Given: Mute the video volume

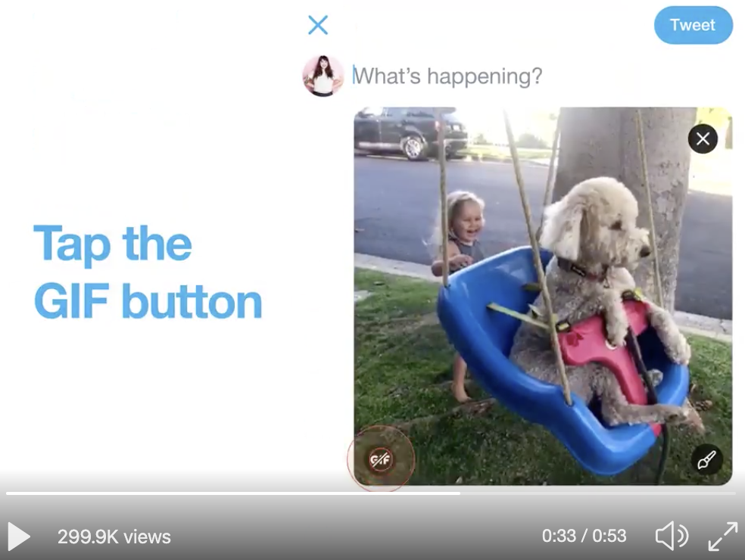Looking at the screenshot, I should coord(672,536).
